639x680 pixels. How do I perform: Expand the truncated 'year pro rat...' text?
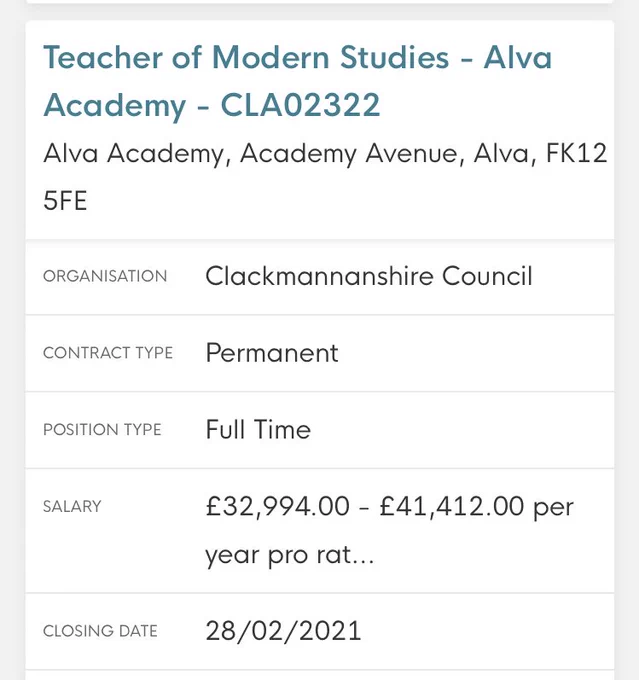pyautogui.click(x=289, y=555)
